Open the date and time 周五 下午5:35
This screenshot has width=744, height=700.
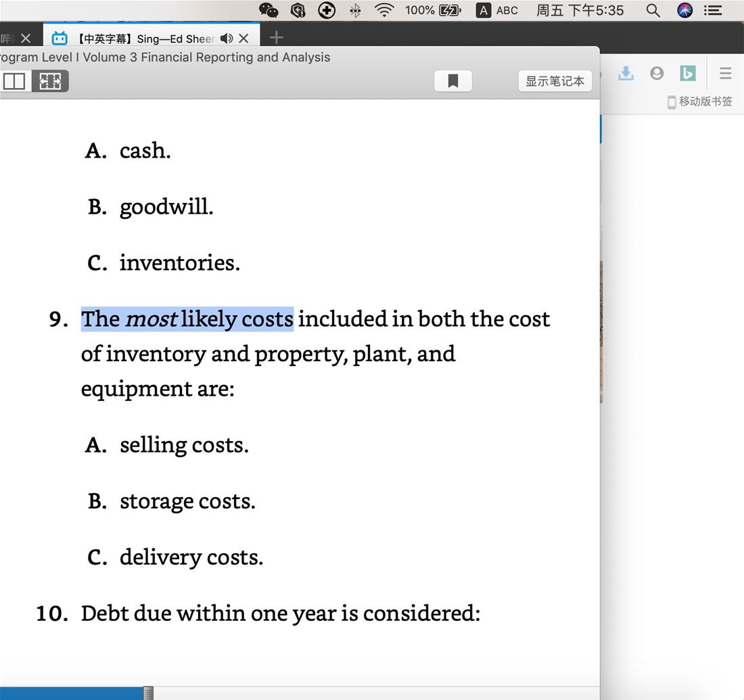click(x=580, y=10)
